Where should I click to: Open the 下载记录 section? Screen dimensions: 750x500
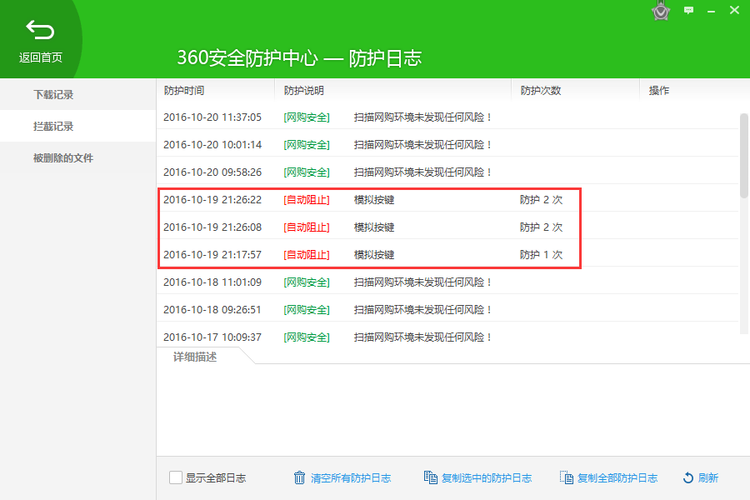click(78, 94)
